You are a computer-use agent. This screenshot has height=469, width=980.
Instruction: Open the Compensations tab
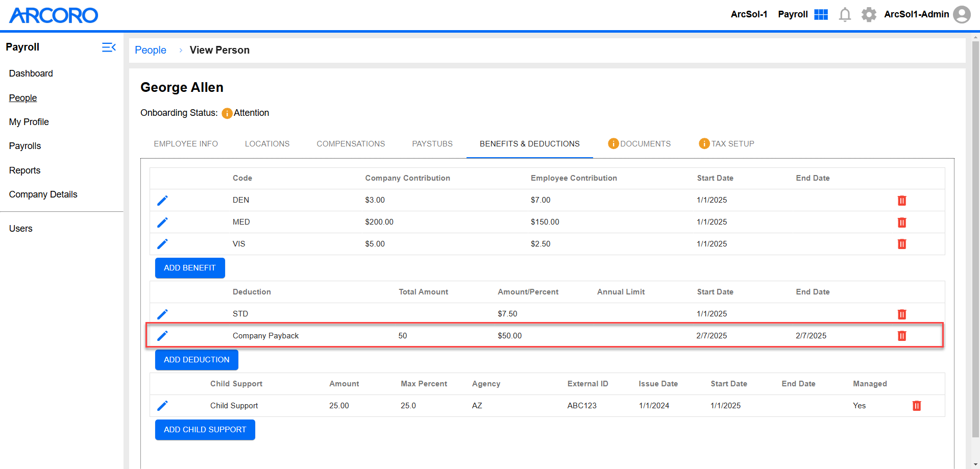pyautogui.click(x=351, y=144)
